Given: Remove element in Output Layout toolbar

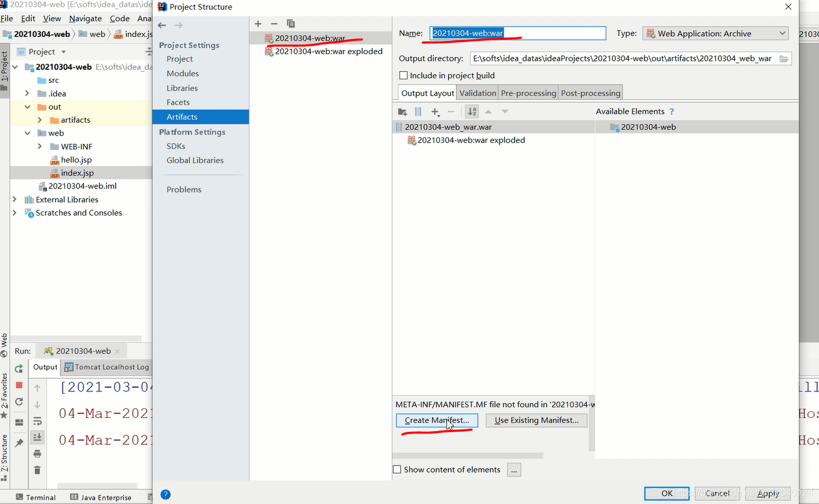Looking at the screenshot, I should click(451, 112).
